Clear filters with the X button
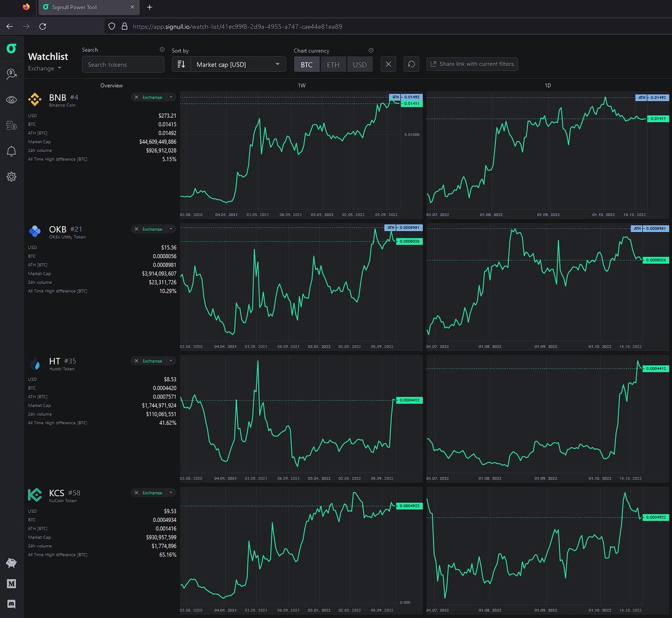 [x=389, y=64]
